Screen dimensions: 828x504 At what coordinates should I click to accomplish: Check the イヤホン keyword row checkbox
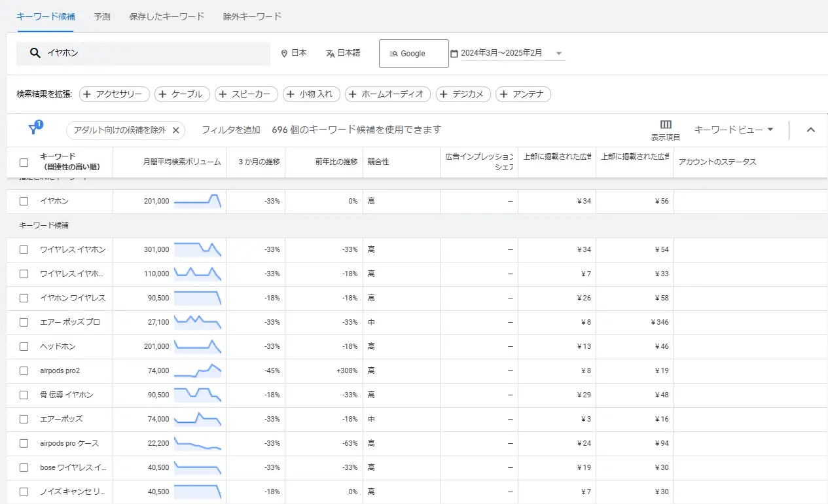point(24,201)
